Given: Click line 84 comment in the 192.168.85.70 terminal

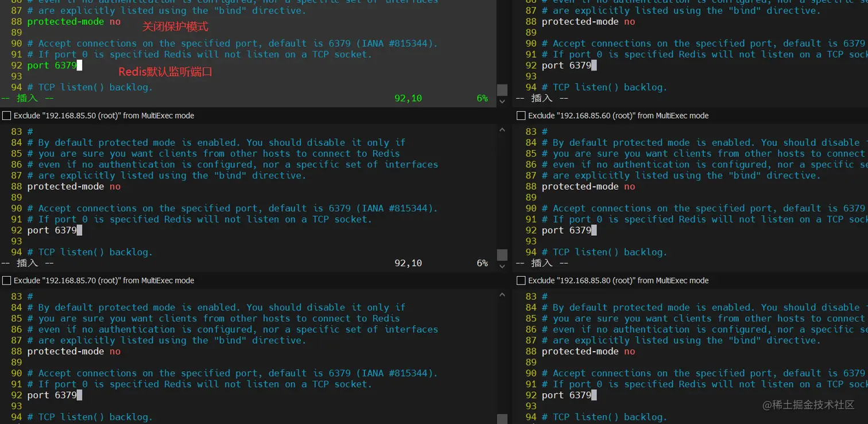Looking at the screenshot, I should click(x=216, y=308).
